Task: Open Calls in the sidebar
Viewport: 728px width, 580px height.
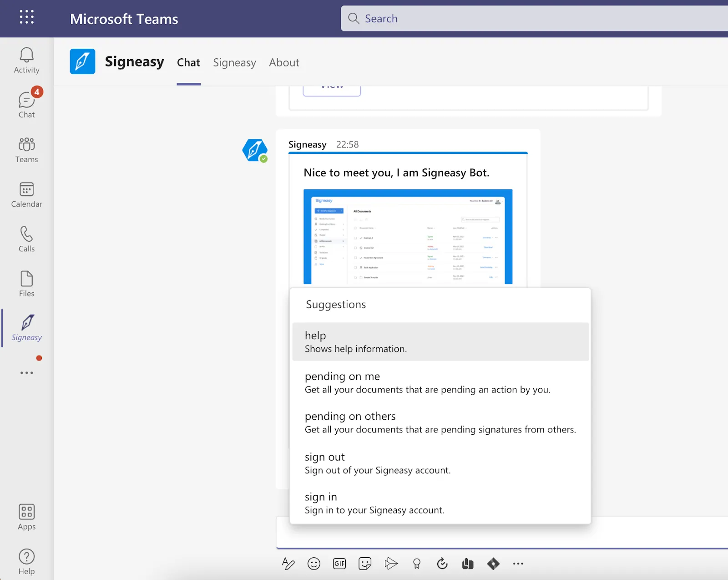Action: tap(26, 239)
